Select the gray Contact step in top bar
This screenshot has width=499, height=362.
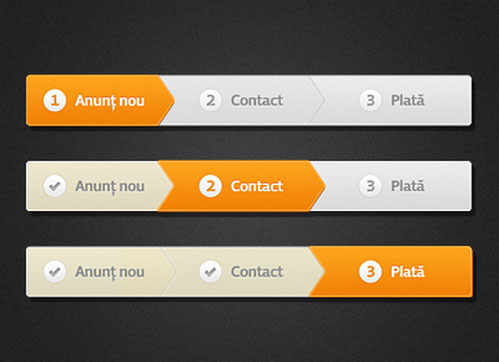tap(242, 100)
